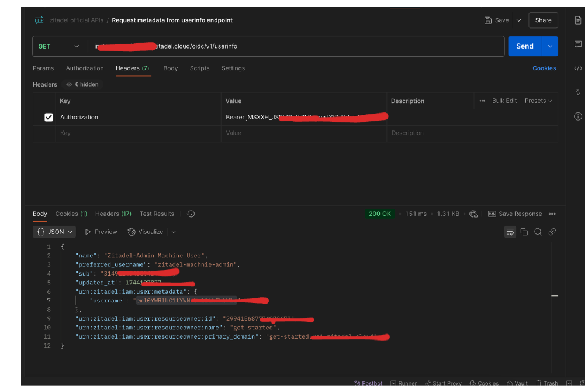Click the 200 OK status badge

tap(379, 214)
